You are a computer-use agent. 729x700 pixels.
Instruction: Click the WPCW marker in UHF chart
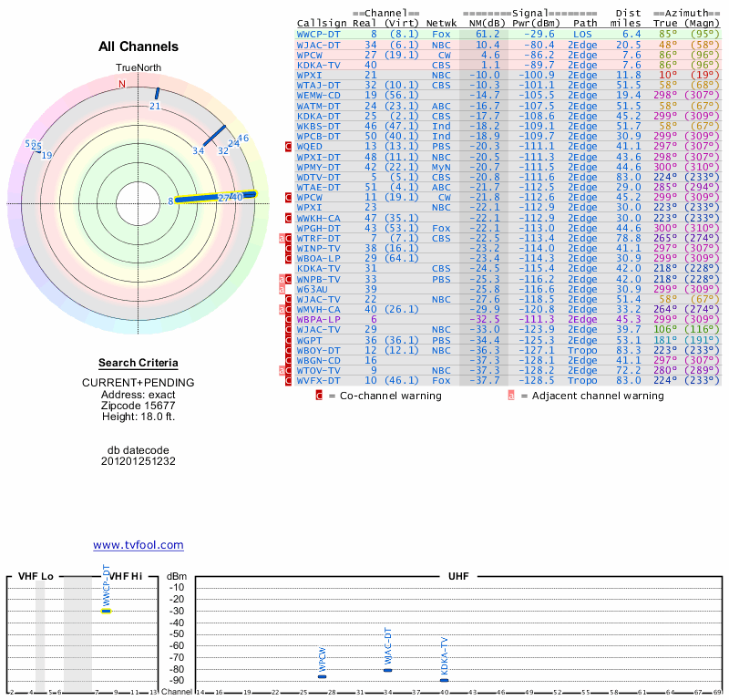(x=322, y=676)
